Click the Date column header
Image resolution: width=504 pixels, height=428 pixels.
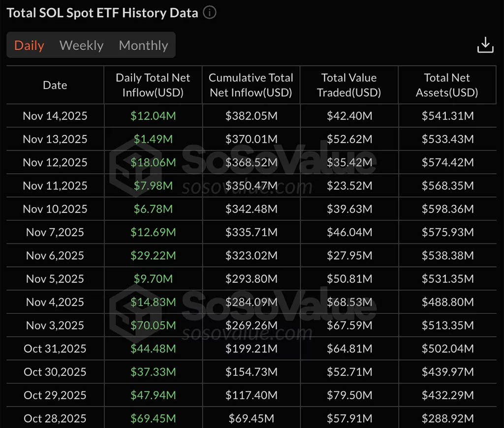coord(55,85)
